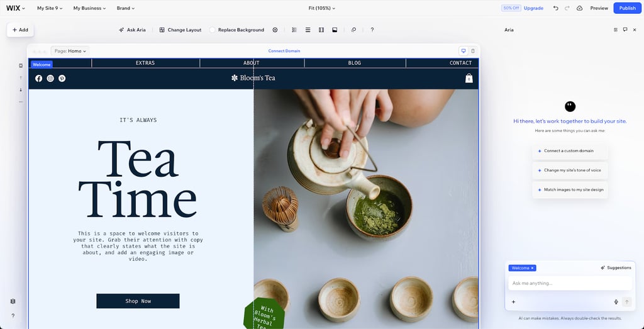The width and height of the screenshot is (644, 329).
Task: Click the BLOG menu item
Action: coord(355,63)
